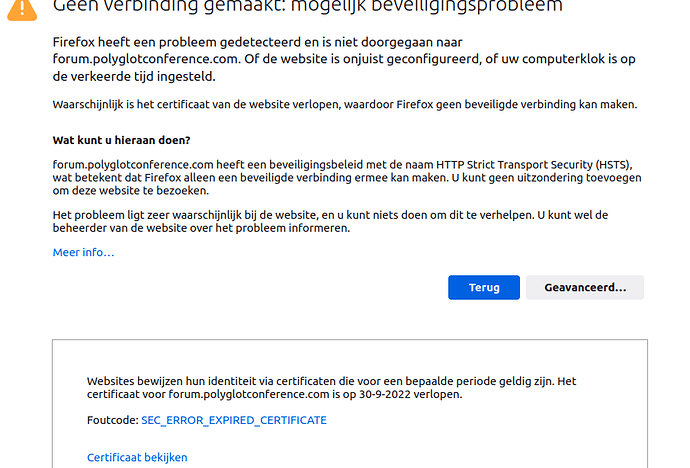This screenshot has height=468, width=690.
Task: Click the HSTS paragraph starting 'forum.polyglotconference.com heeft een beveiligingsbeleid'
Action: pyautogui.click(x=347, y=178)
